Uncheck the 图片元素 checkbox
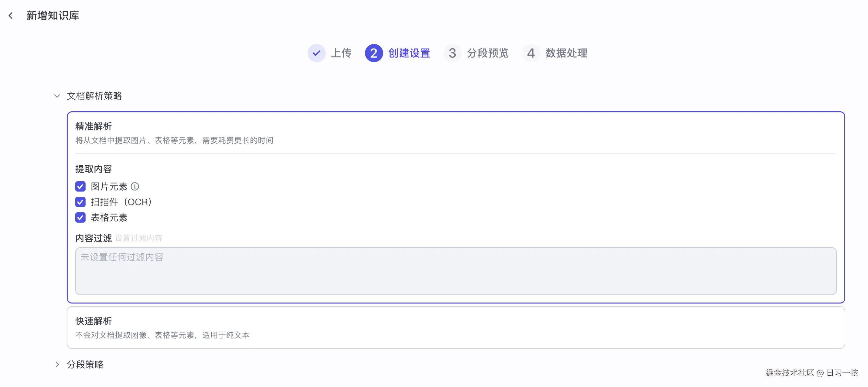Viewport: 868px width, 387px height. click(80, 186)
